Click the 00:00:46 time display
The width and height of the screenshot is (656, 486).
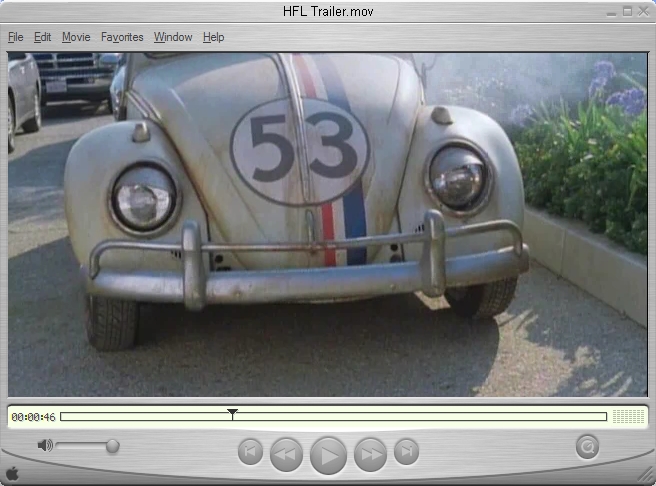pos(33,417)
